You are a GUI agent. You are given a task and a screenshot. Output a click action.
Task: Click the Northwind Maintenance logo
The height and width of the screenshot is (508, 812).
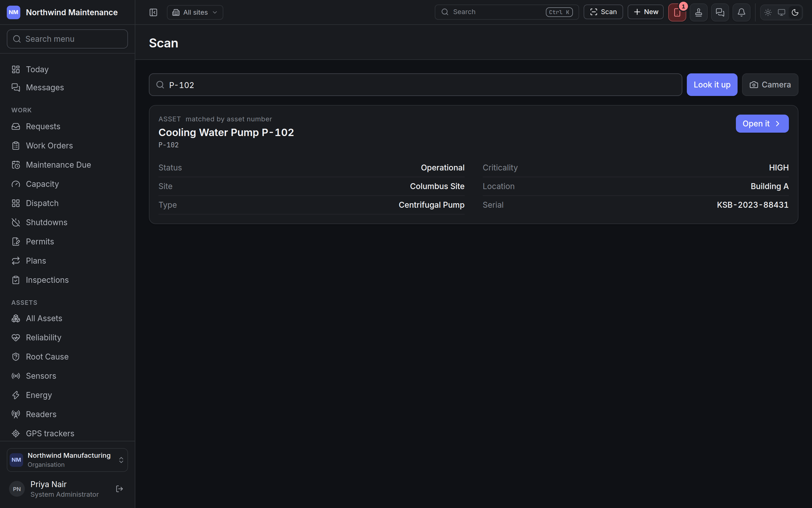pos(14,12)
